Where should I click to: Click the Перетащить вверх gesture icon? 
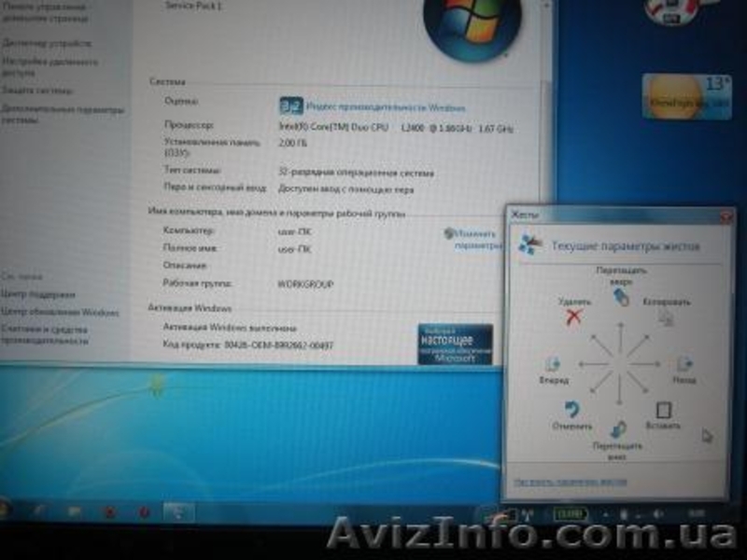point(619,295)
